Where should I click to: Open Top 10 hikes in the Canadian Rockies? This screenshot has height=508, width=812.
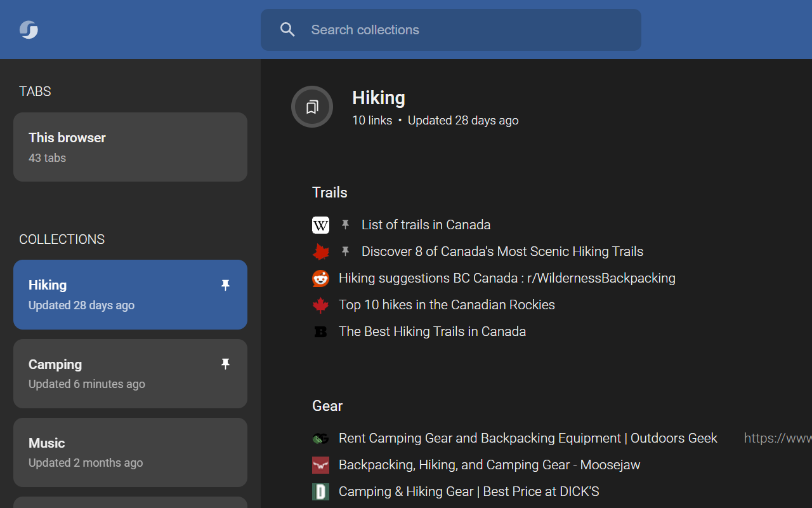click(447, 305)
